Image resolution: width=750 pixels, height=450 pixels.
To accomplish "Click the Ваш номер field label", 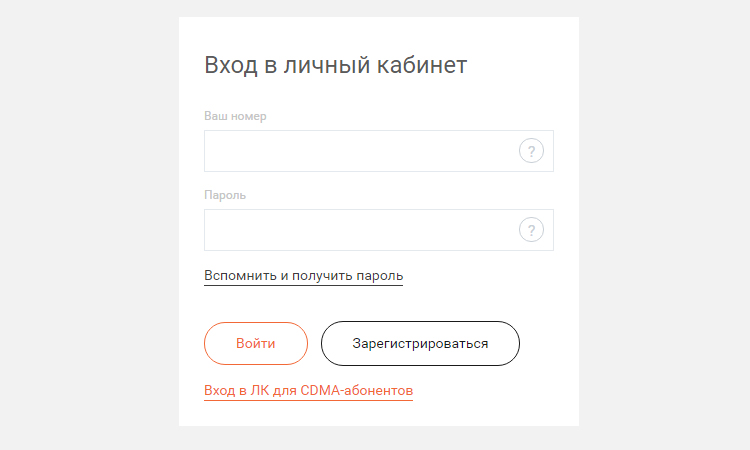I will click(235, 116).
